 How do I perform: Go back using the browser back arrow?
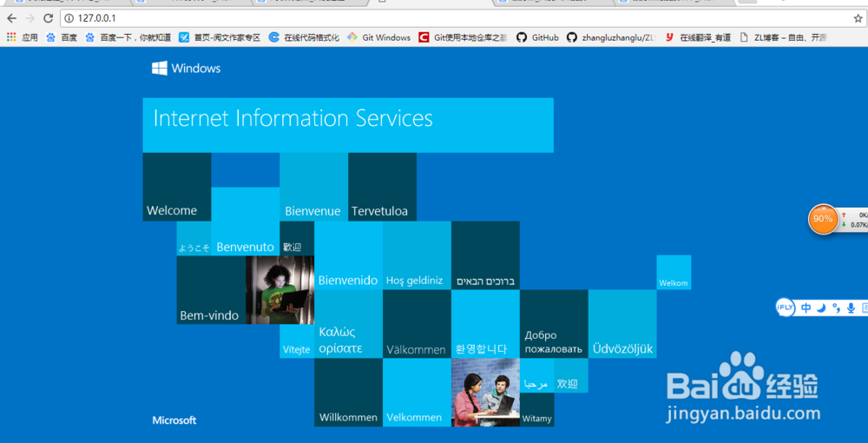(x=11, y=18)
